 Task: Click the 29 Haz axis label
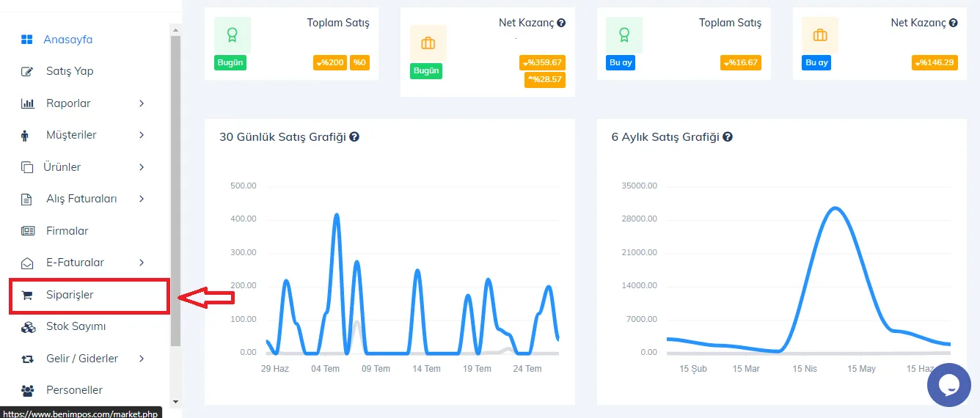(275, 369)
